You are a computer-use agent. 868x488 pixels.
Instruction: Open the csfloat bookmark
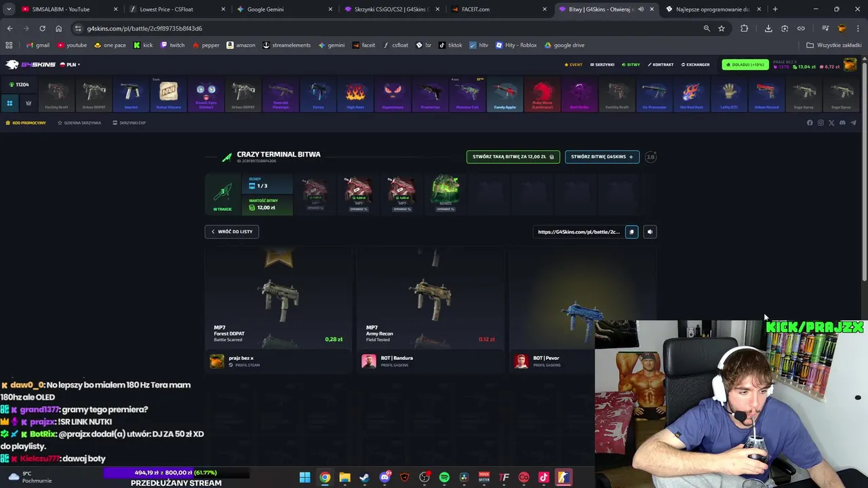[395, 45]
